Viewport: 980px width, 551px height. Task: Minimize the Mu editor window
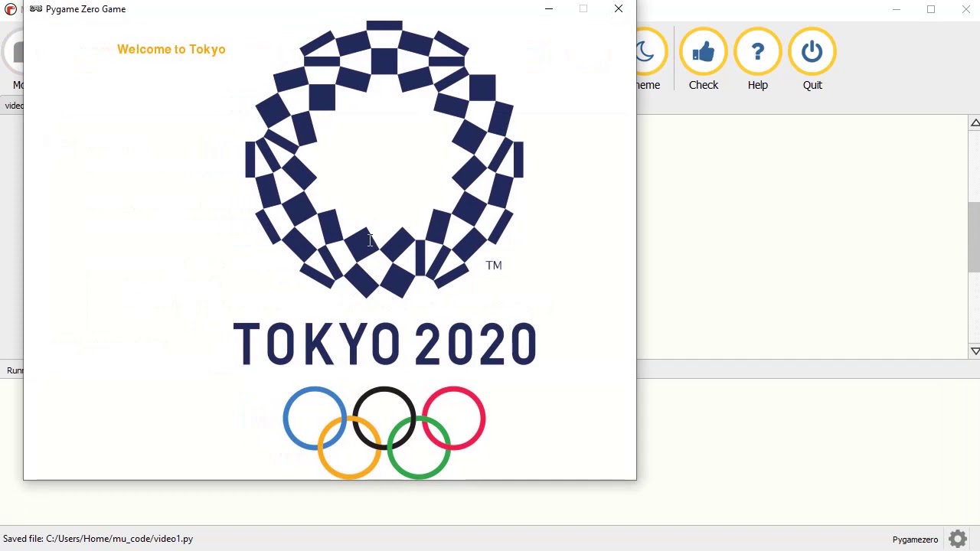point(897,9)
